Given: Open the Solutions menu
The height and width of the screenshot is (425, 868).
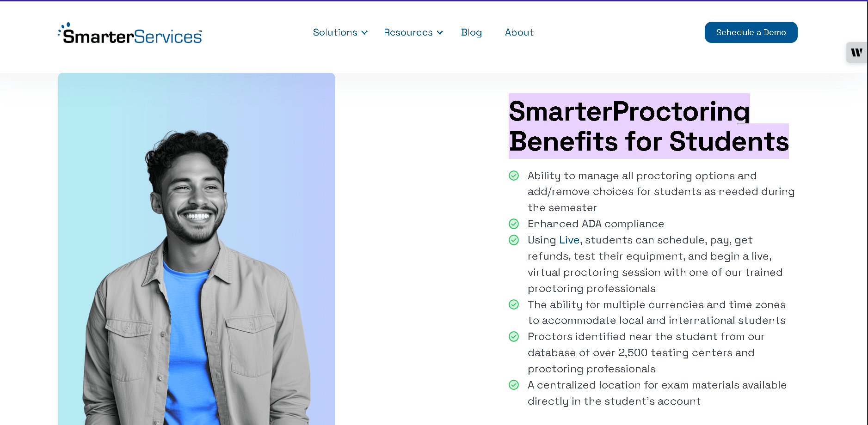Looking at the screenshot, I should click(x=335, y=32).
